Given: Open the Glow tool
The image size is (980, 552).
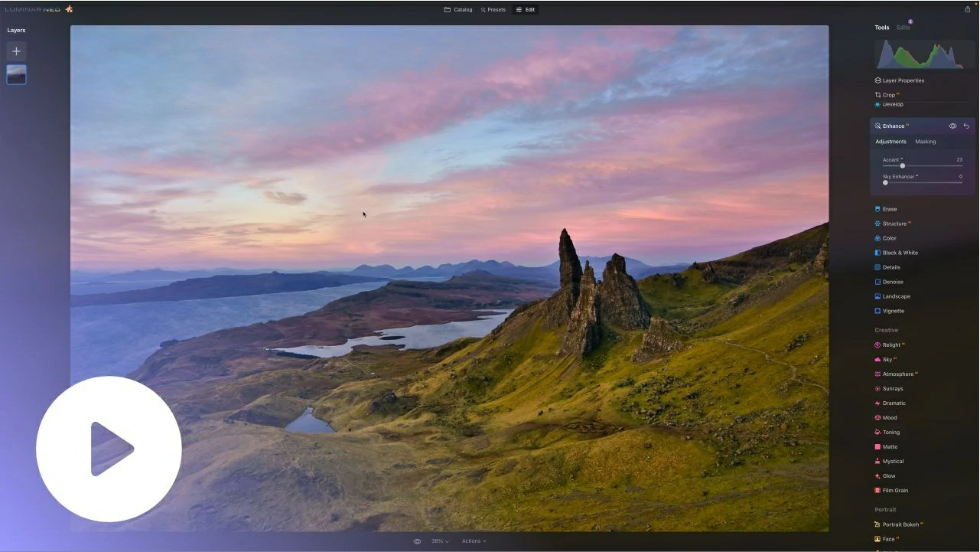Looking at the screenshot, I should [x=884, y=476].
